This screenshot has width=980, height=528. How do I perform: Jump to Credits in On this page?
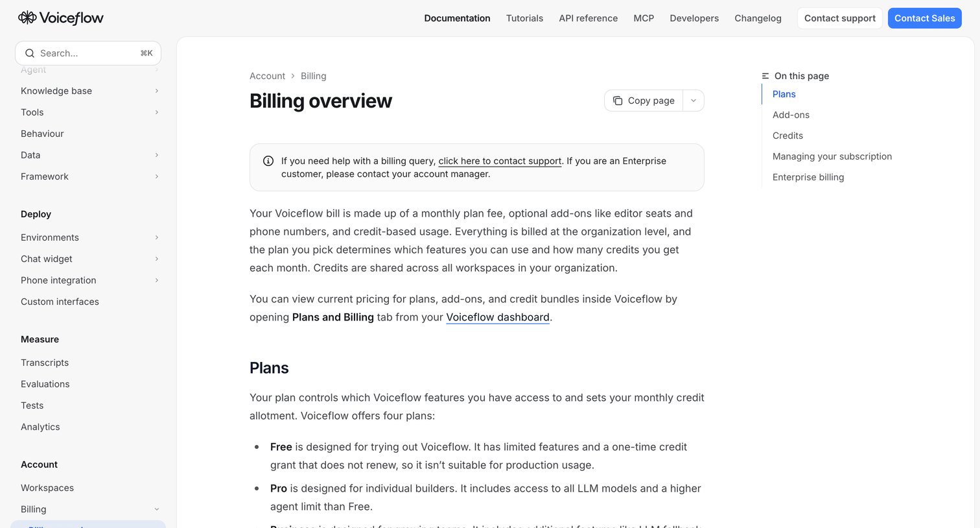click(787, 136)
